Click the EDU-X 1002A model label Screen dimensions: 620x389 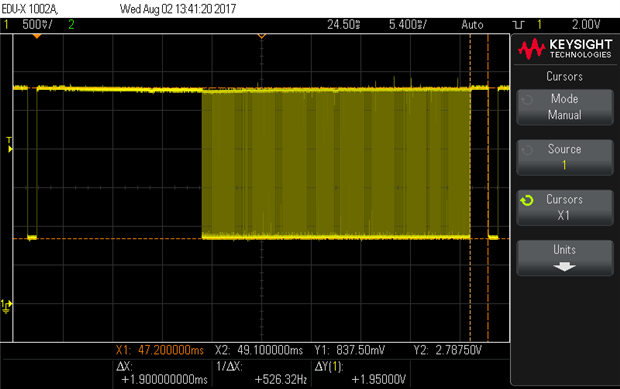tap(30, 9)
